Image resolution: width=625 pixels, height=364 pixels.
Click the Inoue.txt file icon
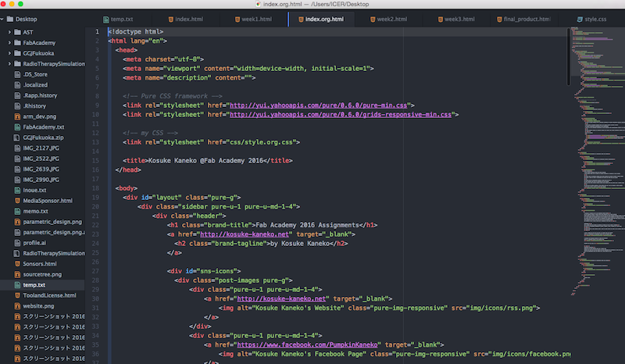(17, 190)
